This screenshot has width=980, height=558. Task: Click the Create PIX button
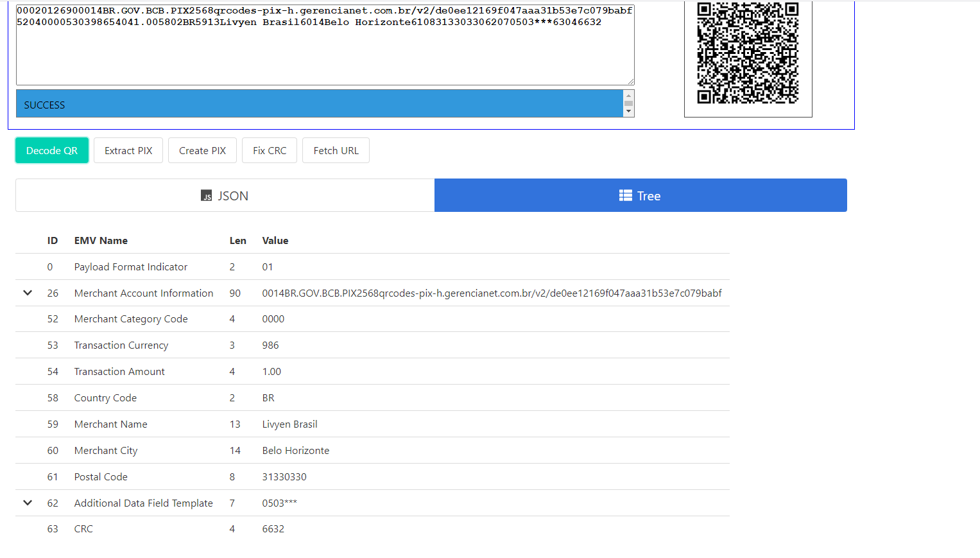click(202, 150)
